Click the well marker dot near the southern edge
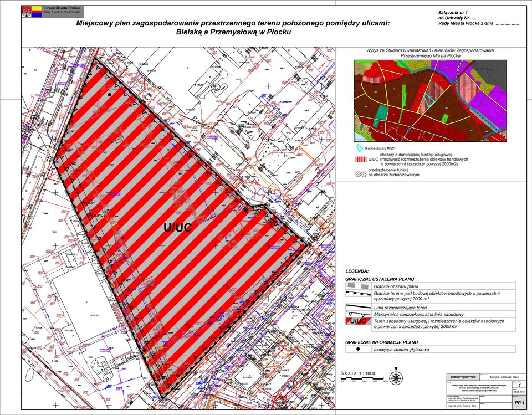The image size is (532, 415). (145, 350)
